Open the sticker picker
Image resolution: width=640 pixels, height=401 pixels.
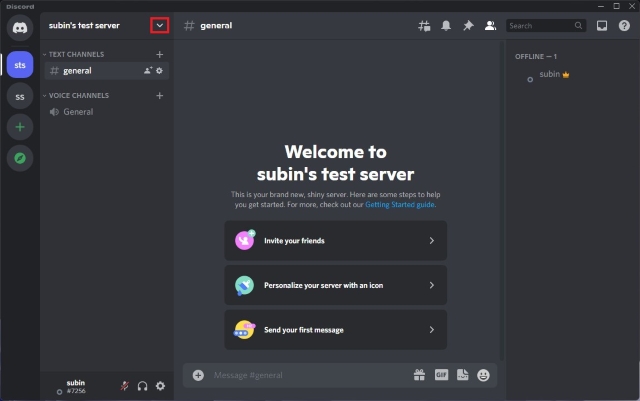(x=462, y=375)
